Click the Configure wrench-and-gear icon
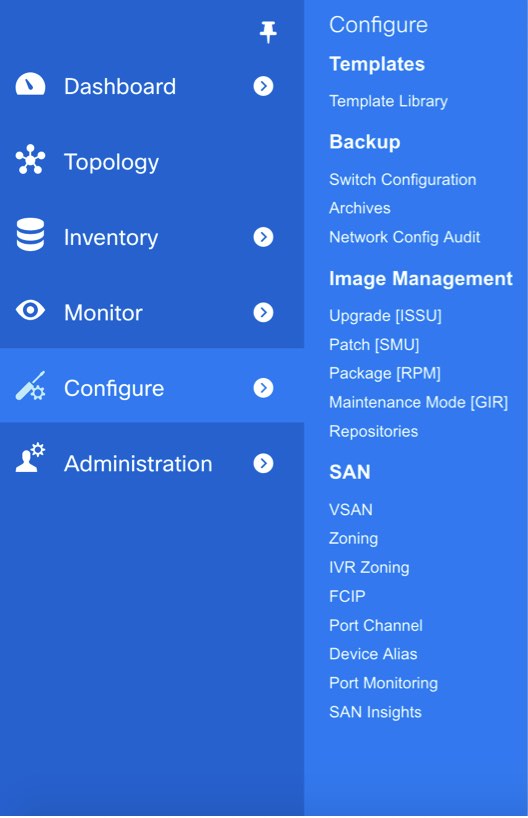The image size is (528, 818). click(x=30, y=386)
